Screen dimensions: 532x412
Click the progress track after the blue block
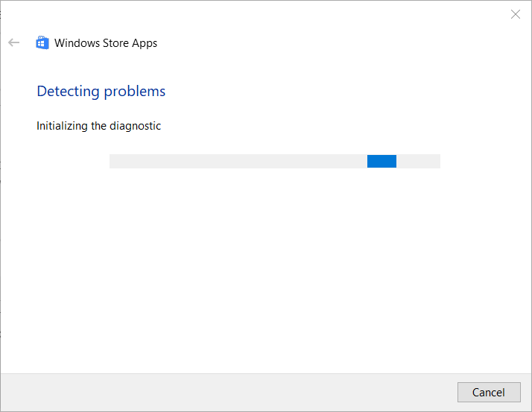pyautogui.click(x=418, y=161)
